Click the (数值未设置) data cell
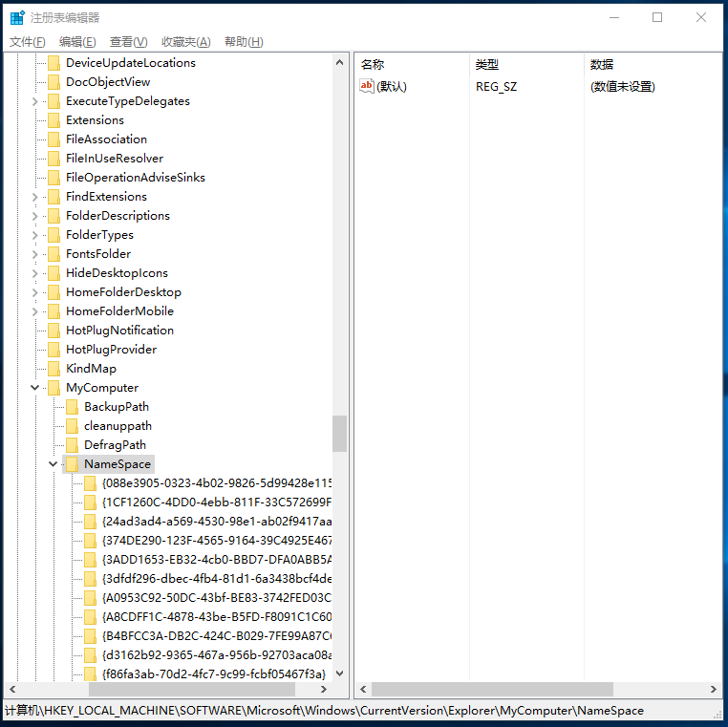Image resolution: width=728 pixels, height=727 pixels. (x=623, y=86)
